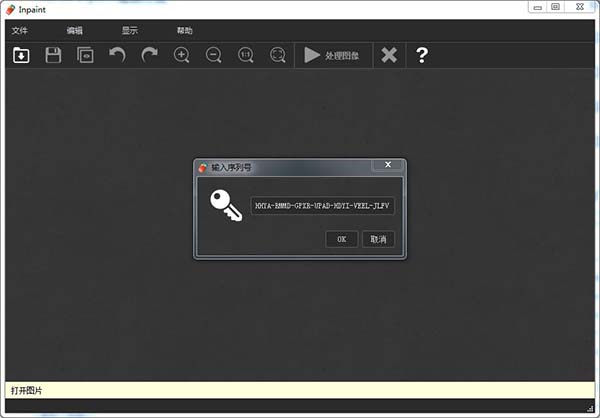Viewport: 600px width, 418px height.
Task: Click the X cancel icon in toolbar
Action: pyautogui.click(x=389, y=55)
